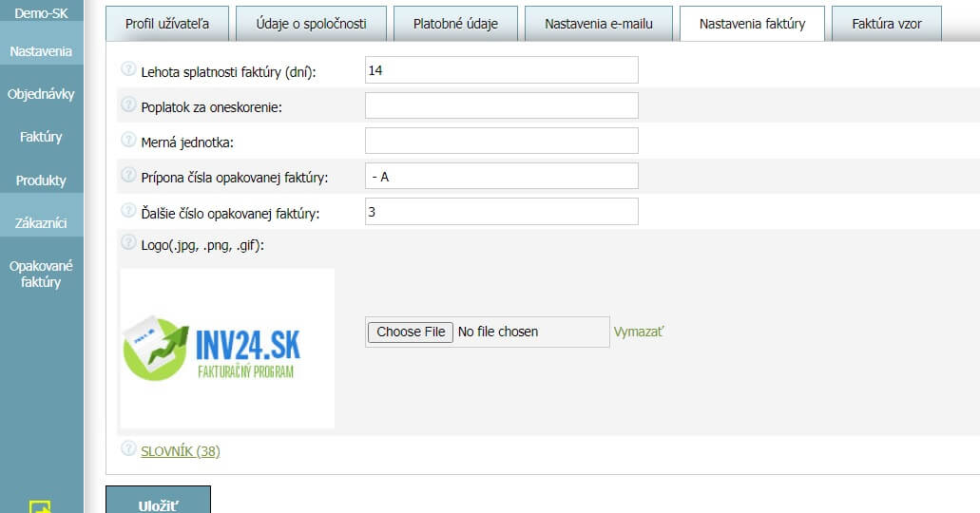Click the 'Prípona čísla opakovanej faktúry:' label
This screenshot has height=513, width=980.
point(235,178)
